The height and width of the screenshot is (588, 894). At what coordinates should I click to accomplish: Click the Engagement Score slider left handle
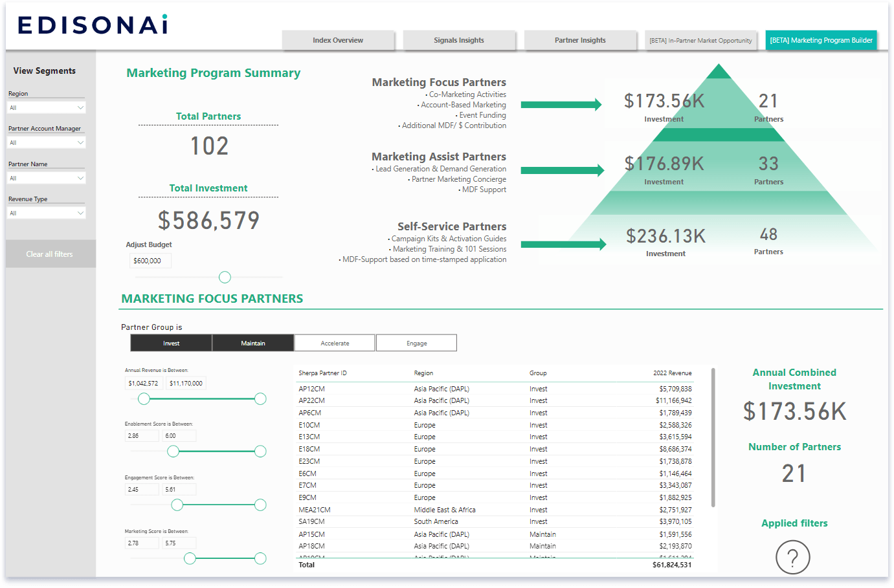click(x=177, y=505)
